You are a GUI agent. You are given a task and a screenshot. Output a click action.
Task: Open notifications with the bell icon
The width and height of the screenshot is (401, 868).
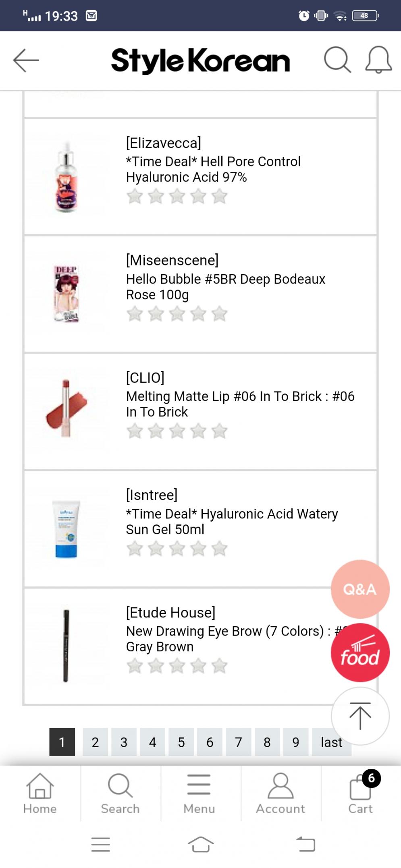pyautogui.click(x=378, y=60)
